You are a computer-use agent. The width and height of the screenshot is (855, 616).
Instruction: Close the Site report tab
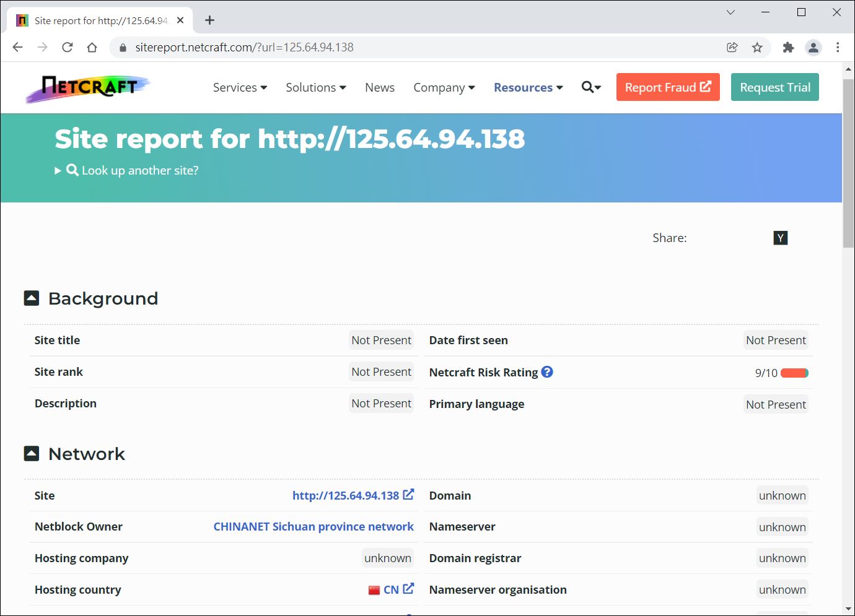180,20
